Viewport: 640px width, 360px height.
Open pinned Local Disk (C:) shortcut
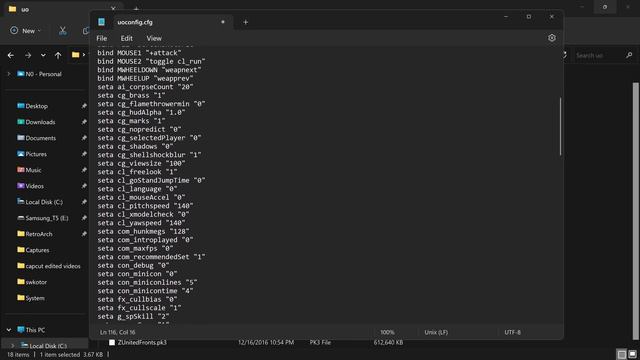pos(44,202)
